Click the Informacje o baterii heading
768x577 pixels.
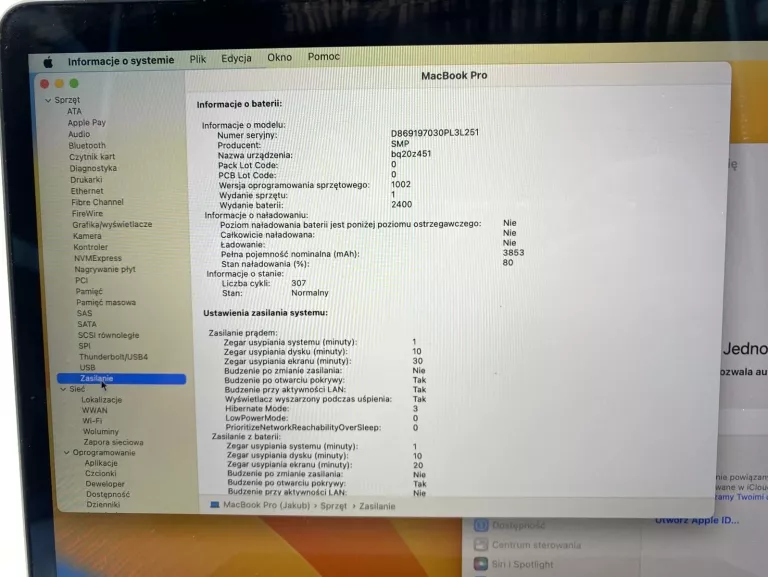[239, 104]
